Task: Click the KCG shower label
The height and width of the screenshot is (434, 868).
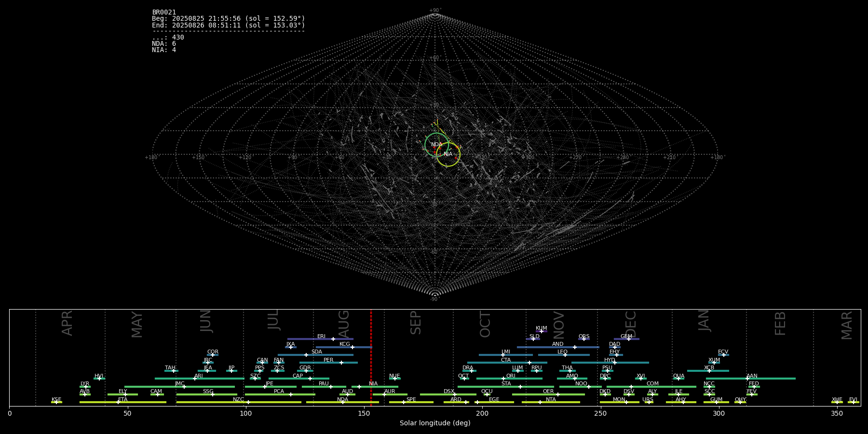Action: 345,344
